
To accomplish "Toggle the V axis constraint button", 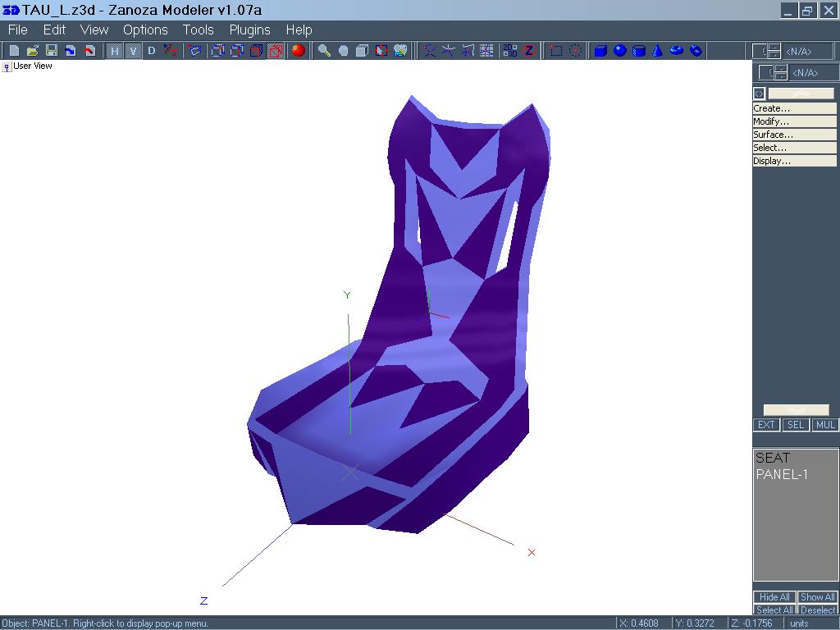I will [x=132, y=51].
